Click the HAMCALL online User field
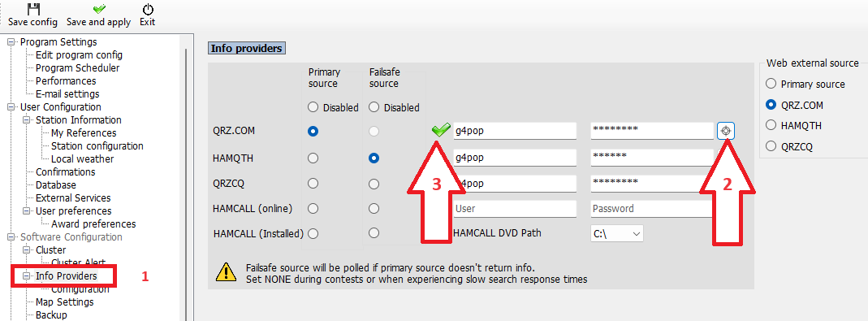This screenshot has width=868, height=321. tap(515, 209)
